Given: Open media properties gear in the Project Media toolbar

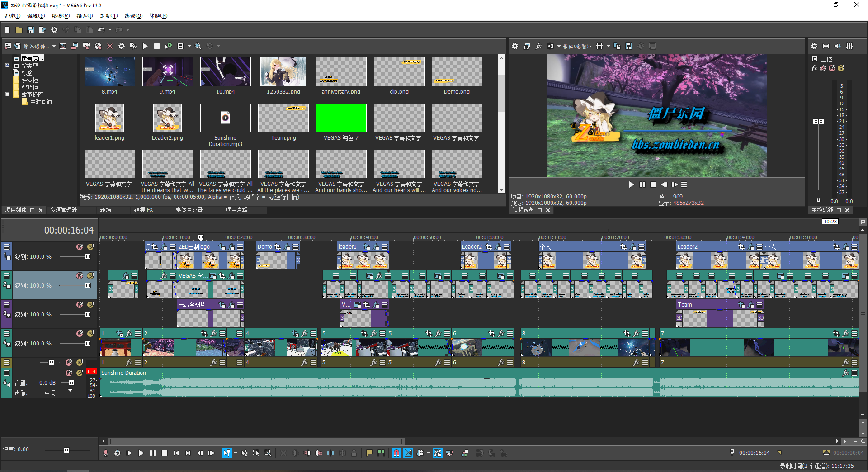Looking at the screenshot, I should coord(122,46).
